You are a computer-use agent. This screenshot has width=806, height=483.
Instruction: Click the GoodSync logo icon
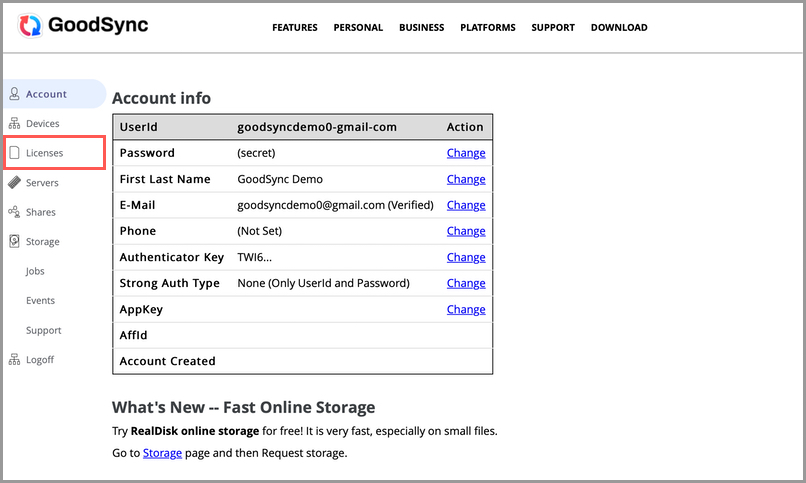click(x=32, y=27)
